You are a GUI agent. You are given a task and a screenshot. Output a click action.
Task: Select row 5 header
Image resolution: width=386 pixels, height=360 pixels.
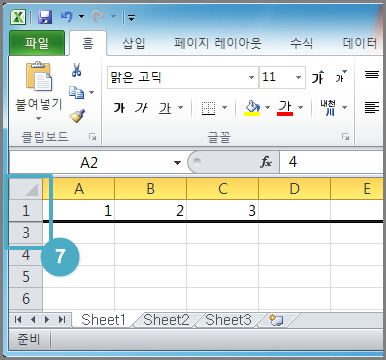tap(26, 277)
